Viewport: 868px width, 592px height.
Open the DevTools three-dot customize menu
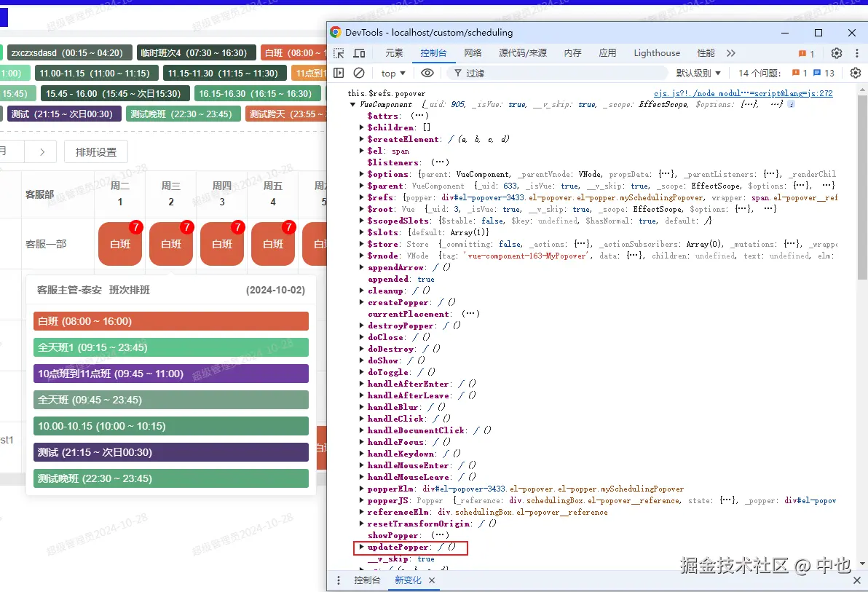(x=857, y=53)
